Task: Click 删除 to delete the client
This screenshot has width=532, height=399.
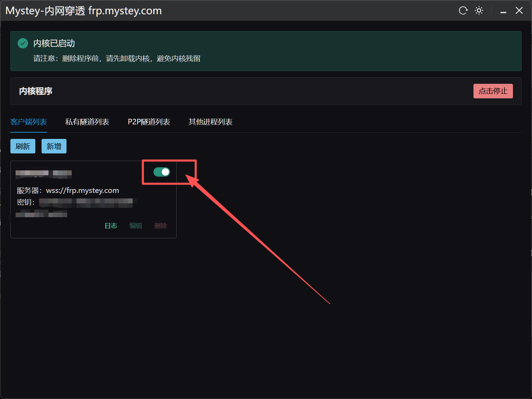Action: click(x=161, y=226)
